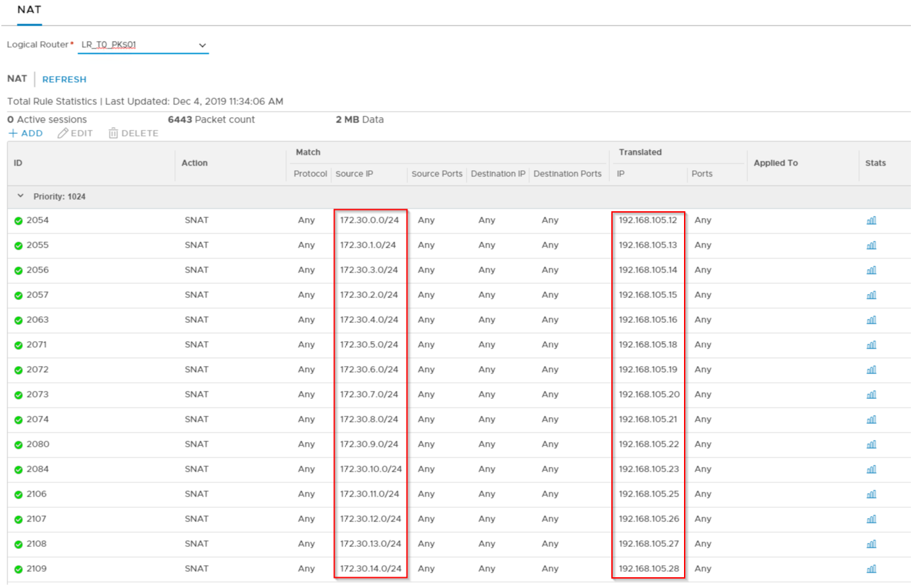Click the Applied To column header
Screen dimensions: 921x588
pyautogui.click(x=776, y=163)
